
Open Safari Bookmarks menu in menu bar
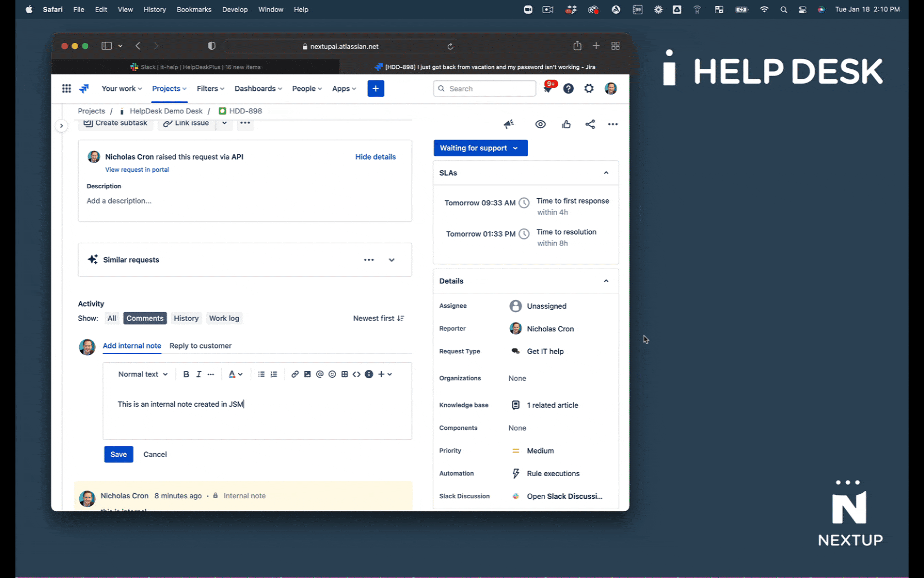point(194,9)
